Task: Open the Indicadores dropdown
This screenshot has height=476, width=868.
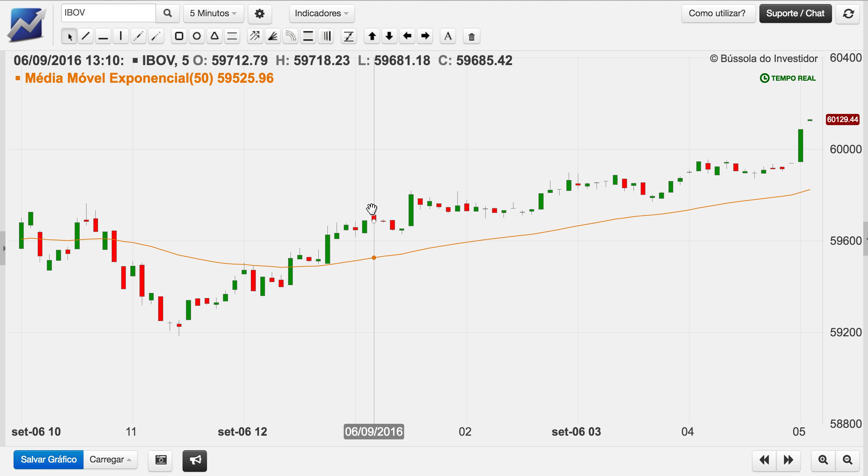Action: point(322,14)
